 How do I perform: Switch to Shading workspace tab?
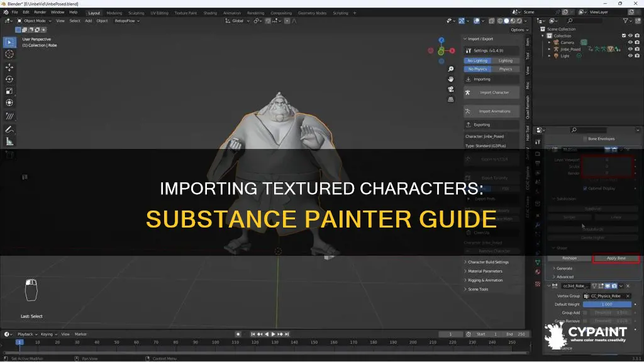coord(210,13)
